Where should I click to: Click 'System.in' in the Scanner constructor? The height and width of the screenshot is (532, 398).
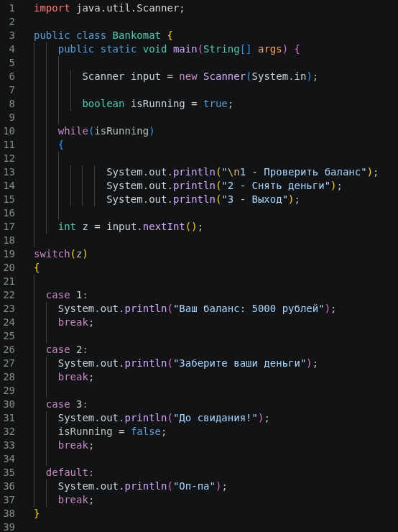tap(279, 76)
